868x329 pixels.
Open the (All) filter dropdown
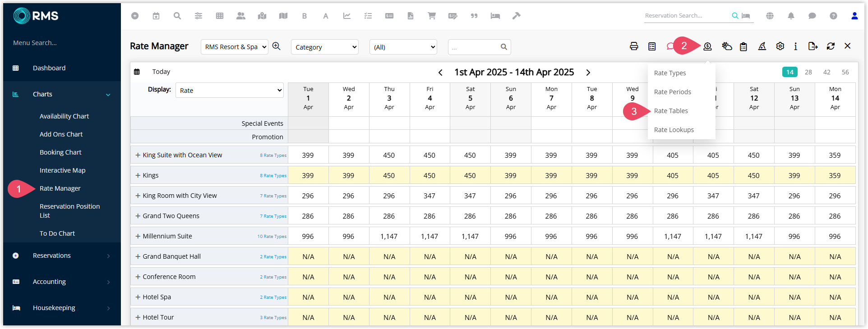(x=403, y=47)
